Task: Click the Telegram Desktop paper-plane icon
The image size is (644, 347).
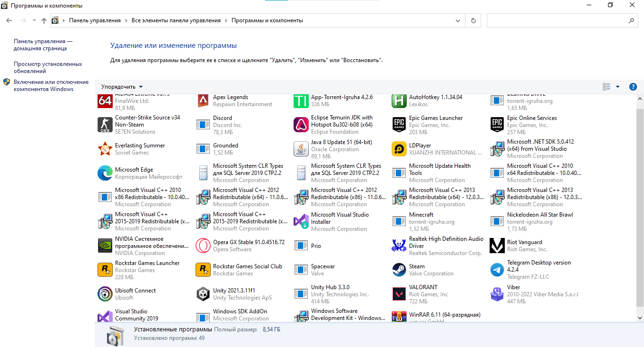Action: coord(497,270)
